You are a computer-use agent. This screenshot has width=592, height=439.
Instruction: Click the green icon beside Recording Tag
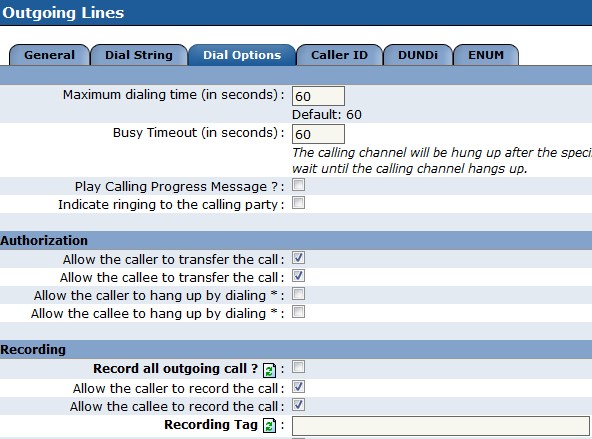270,426
